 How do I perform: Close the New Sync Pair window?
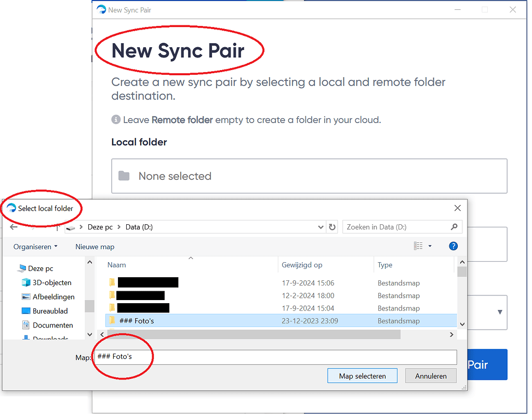pos(513,10)
